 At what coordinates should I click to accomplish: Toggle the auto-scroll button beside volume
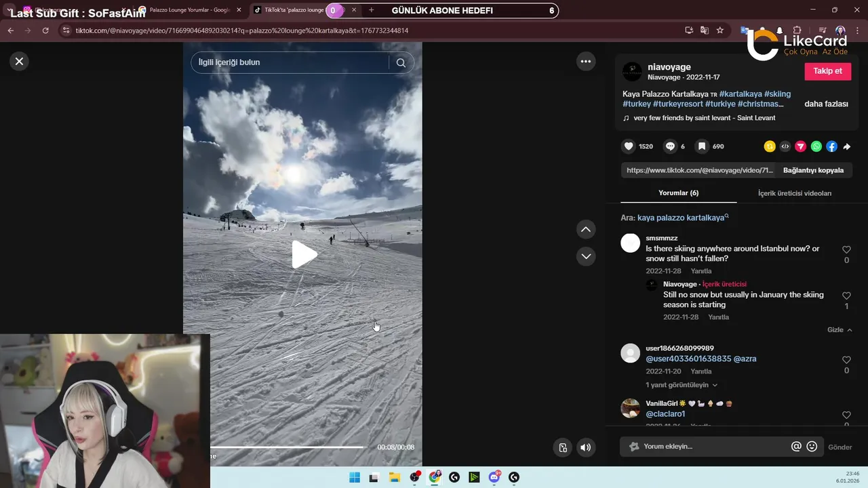563,447
